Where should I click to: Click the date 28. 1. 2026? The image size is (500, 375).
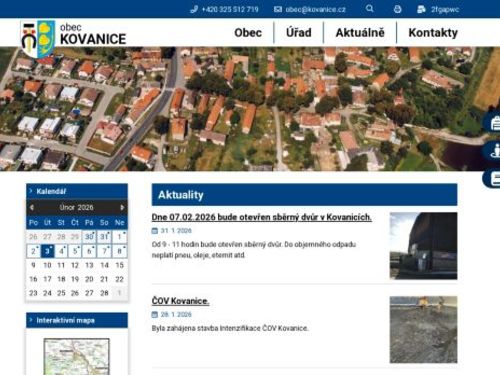[176, 314]
